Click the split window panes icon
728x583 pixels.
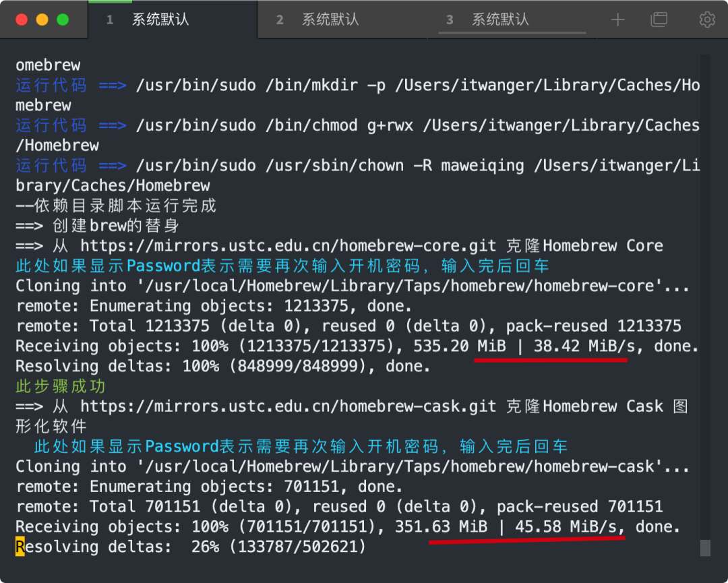click(659, 20)
